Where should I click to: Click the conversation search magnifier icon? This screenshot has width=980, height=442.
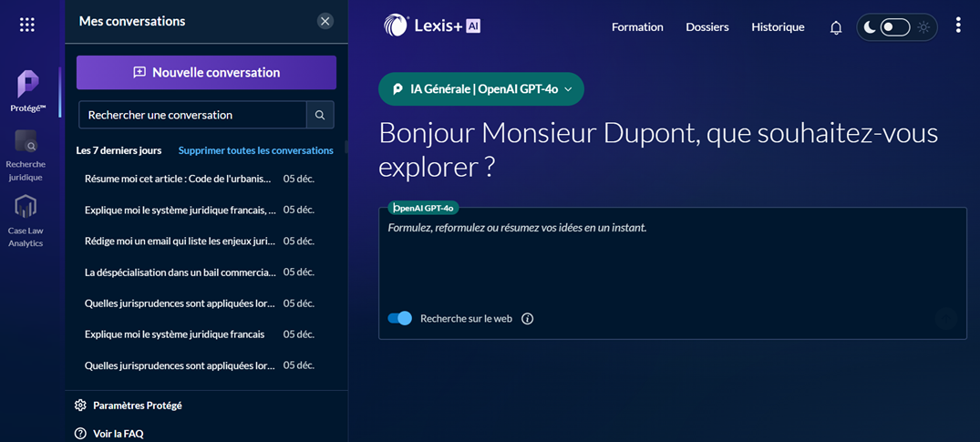click(x=320, y=115)
